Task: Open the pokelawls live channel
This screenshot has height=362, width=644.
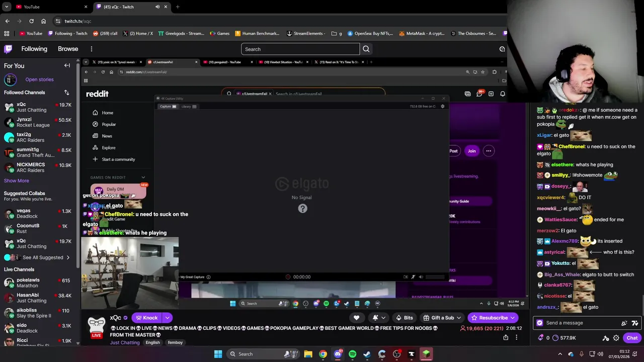Action: 38,283
